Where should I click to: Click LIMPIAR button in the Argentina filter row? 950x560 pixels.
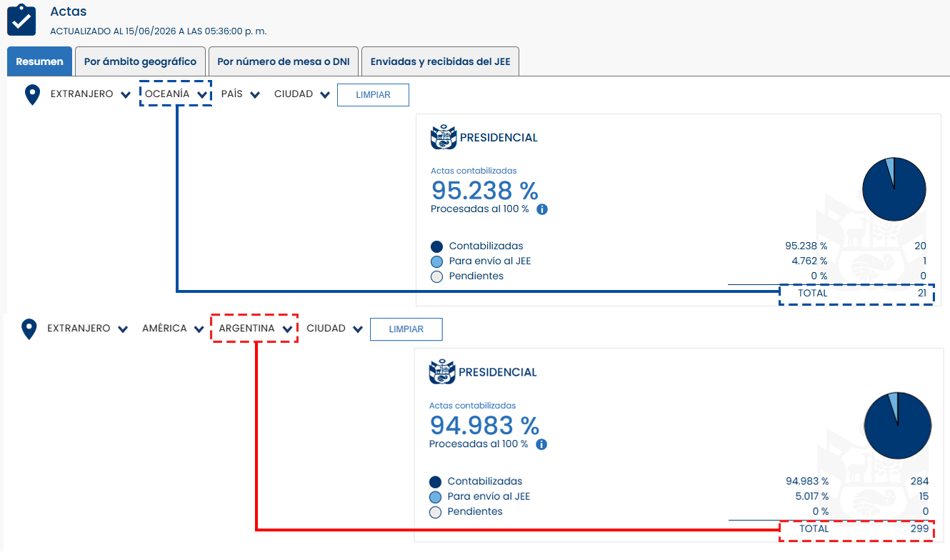[406, 329]
